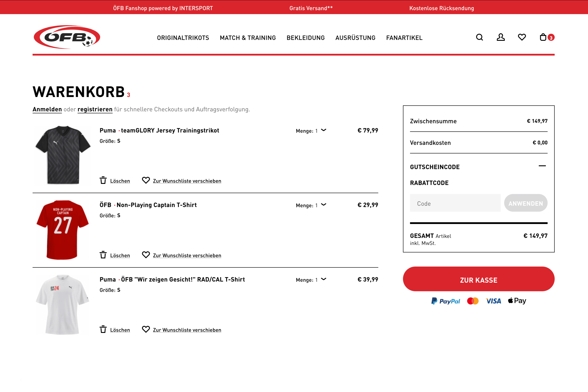Click the Mastercard payment logo
Image resolution: width=588 pixels, height=392 pixels.
point(473,301)
